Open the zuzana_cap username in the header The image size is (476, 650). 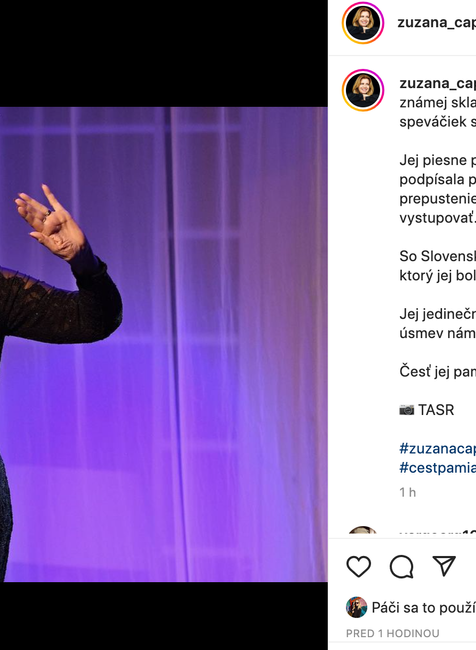(x=437, y=23)
